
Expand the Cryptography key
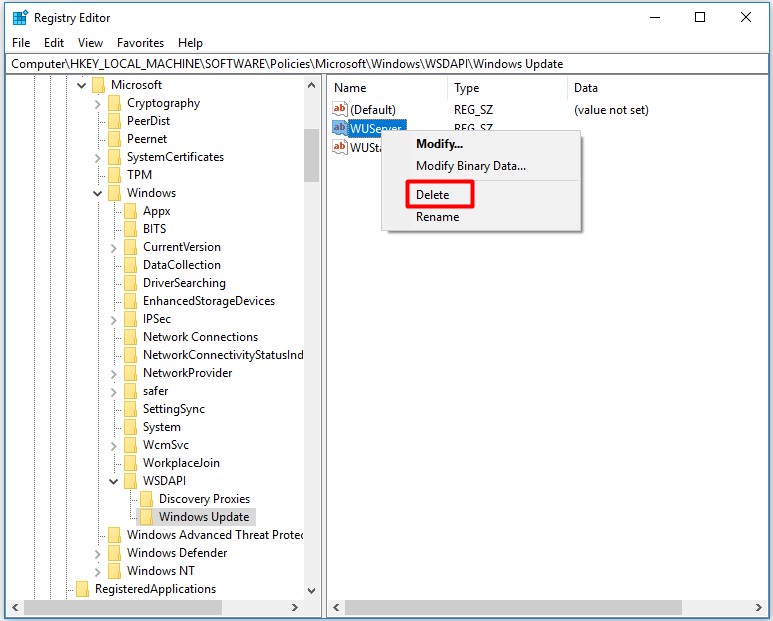(x=98, y=104)
